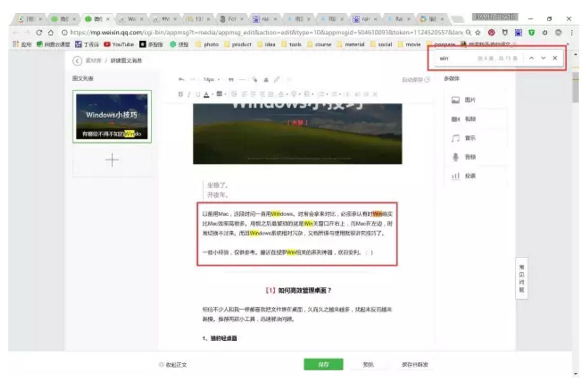Toggle the 收起正文 checkbox

tap(162, 365)
